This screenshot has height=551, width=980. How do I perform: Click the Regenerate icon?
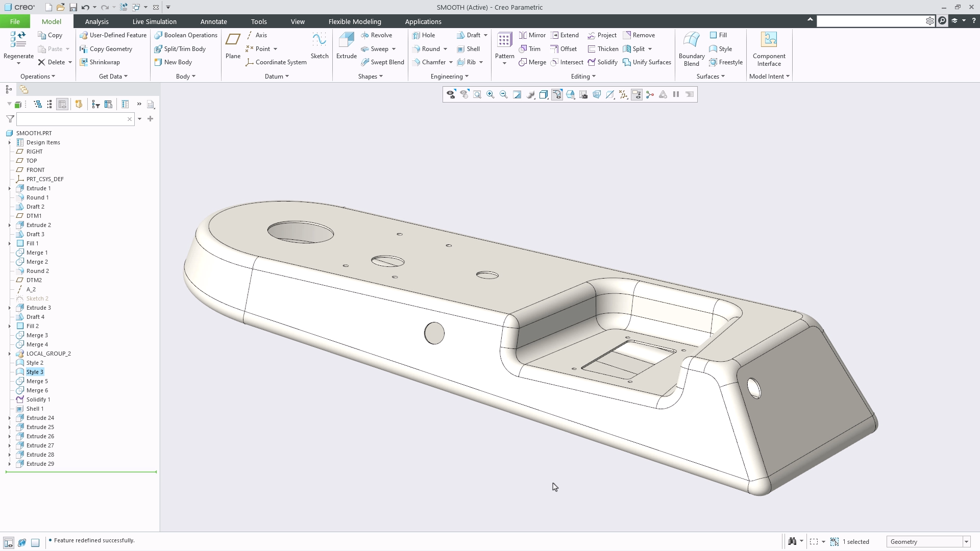[x=18, y=40]
